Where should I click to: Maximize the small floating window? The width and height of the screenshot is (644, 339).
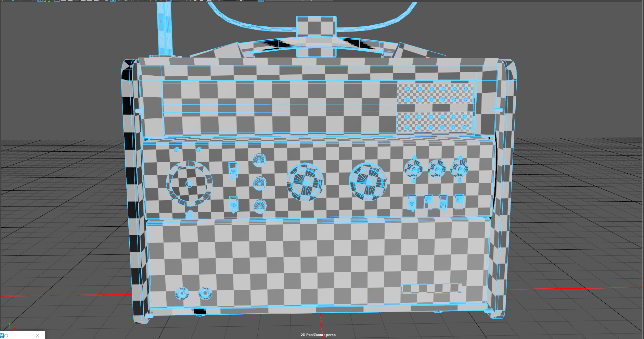tap(22, 336)
